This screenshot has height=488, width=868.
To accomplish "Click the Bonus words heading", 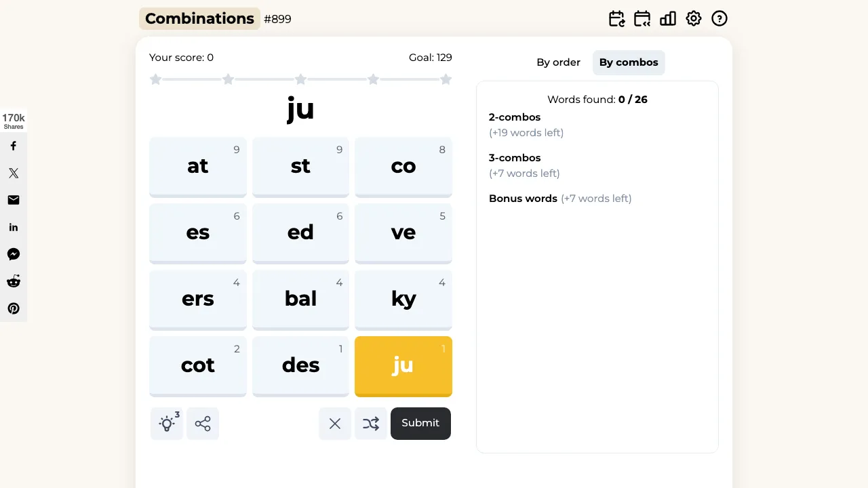I will pos(523,199).
